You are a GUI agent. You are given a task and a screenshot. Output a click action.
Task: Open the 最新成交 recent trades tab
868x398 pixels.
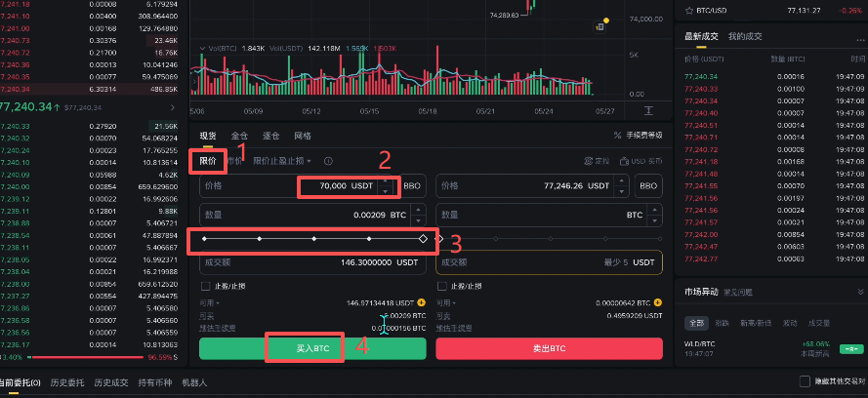[x=701, y=36]
